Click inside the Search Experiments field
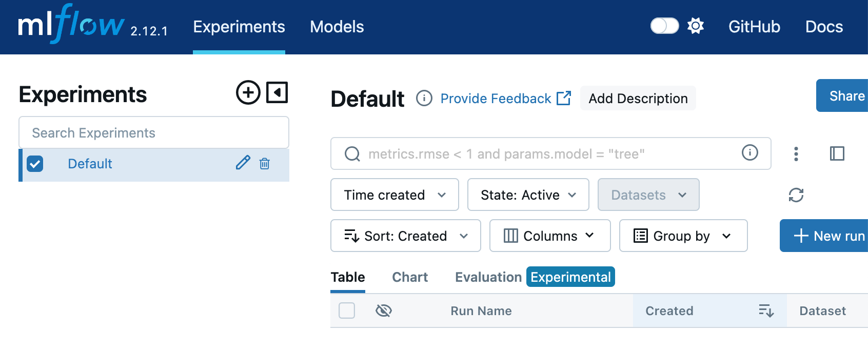Viewport: 868px width, 349px height. (x=153, y=133)
